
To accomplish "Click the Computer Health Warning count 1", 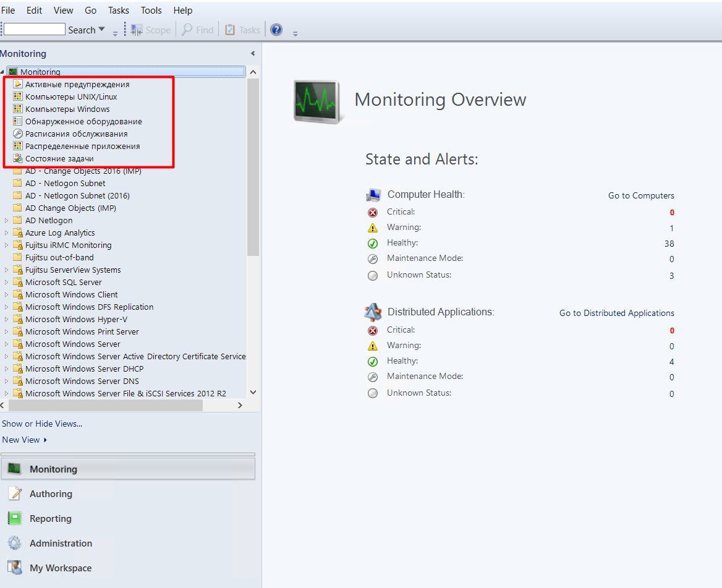I will [671, 228].
